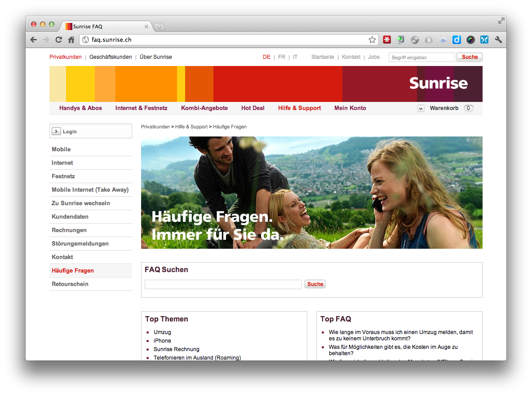
Task: Click the FAQ Suchen text field
Action: [x=223, y=284]
